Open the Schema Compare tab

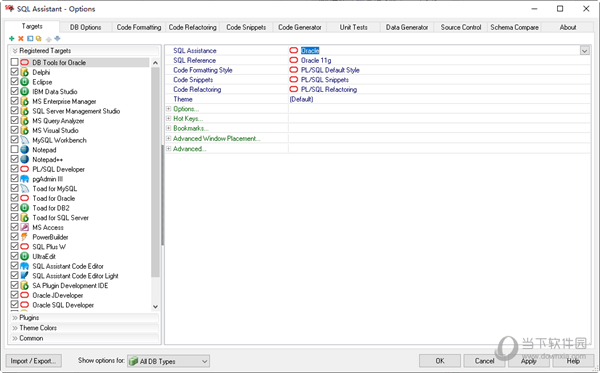[x=514, y=27]
